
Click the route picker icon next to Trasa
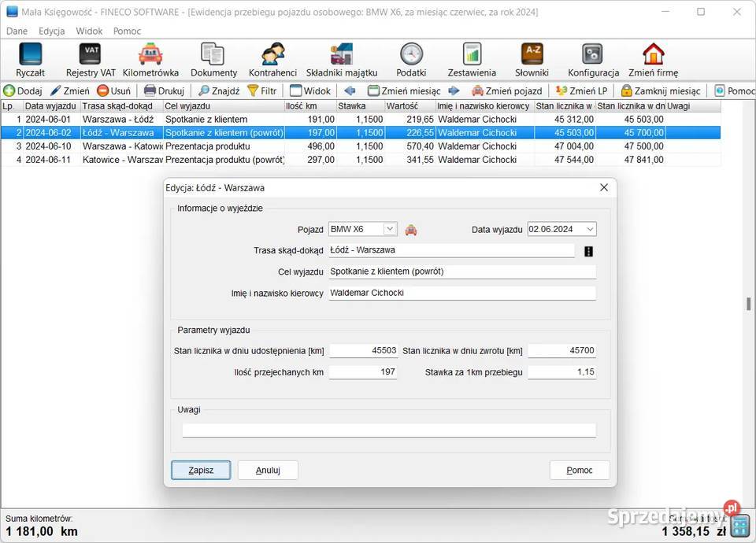tap(588, 251)
